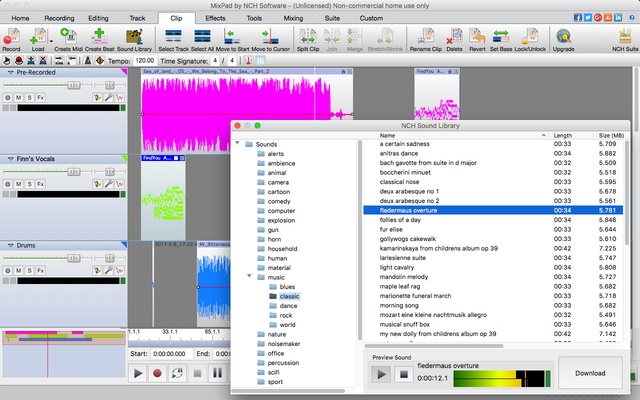Click the Select Track icon
The height and width of the screenshot is (400, 640).
pyautogui.click(x=173, y=40)
